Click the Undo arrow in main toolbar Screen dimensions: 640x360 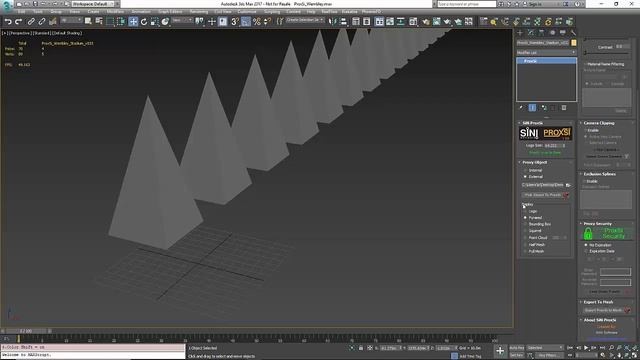(8, 21)
